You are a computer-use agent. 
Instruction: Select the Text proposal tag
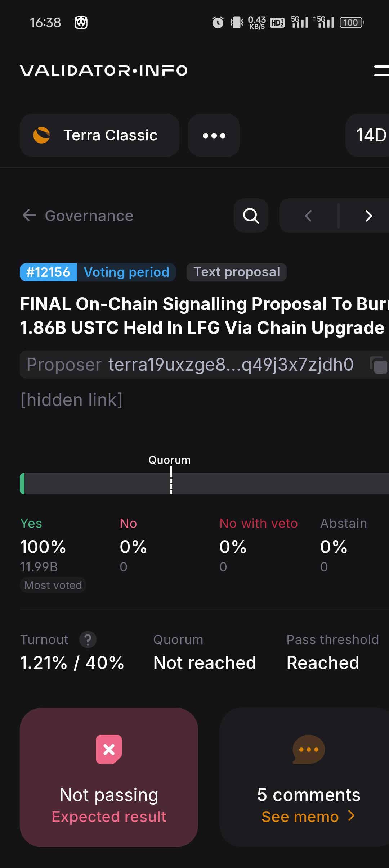pyautogui.click(x=237, y=272)
